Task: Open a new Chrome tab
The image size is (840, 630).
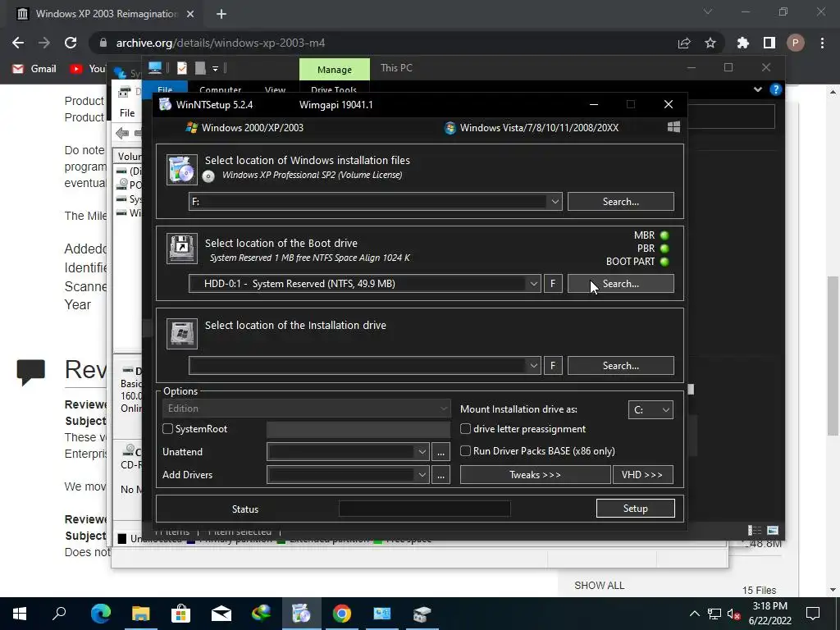Action: tap(221, 14)
